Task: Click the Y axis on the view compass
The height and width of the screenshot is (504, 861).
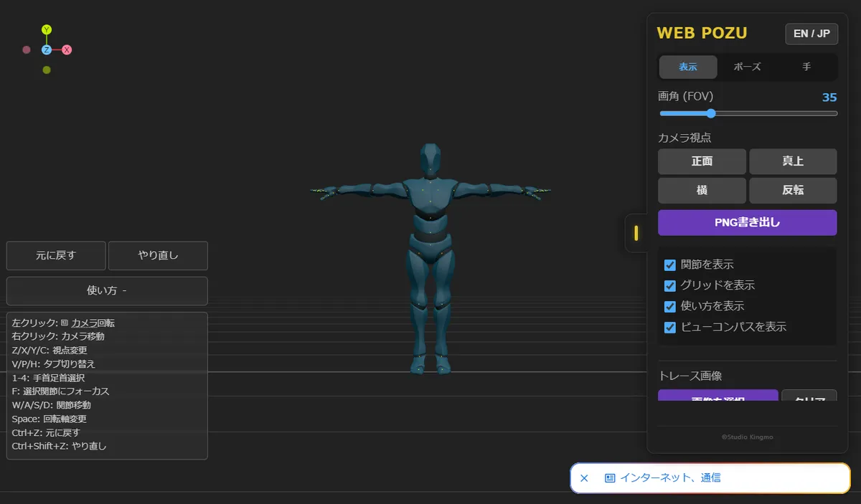Action: pyautogui.click(x=47, y=29)
